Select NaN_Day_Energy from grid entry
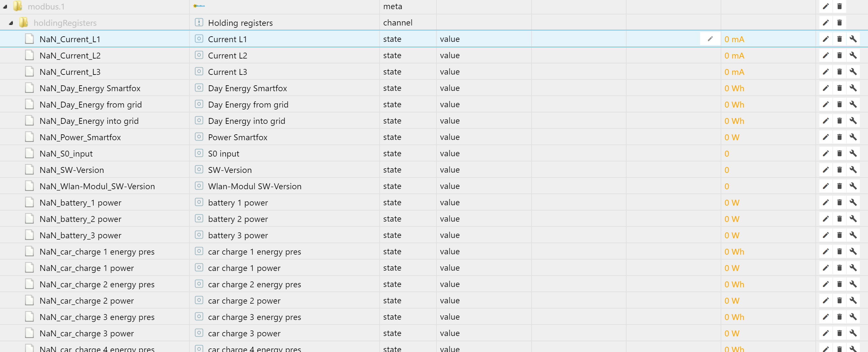Image resolution: width=868 pixels, height=352 pixels. (90, 105)
